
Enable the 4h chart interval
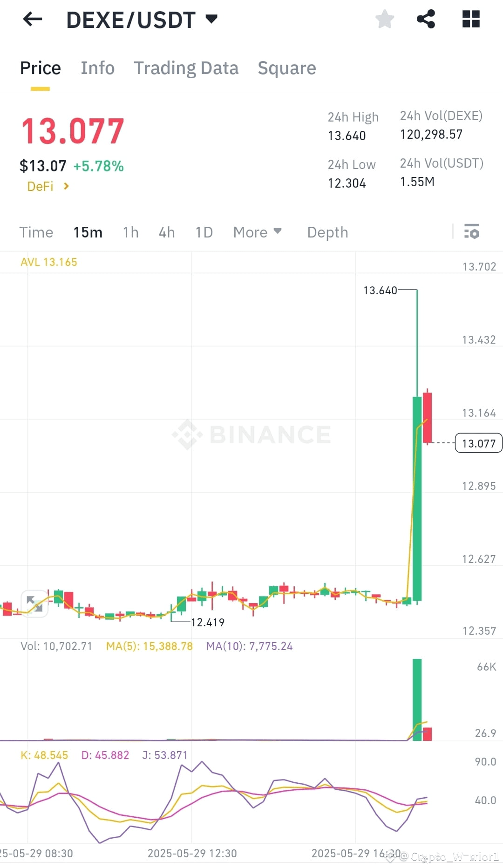(x=166, y=232)
